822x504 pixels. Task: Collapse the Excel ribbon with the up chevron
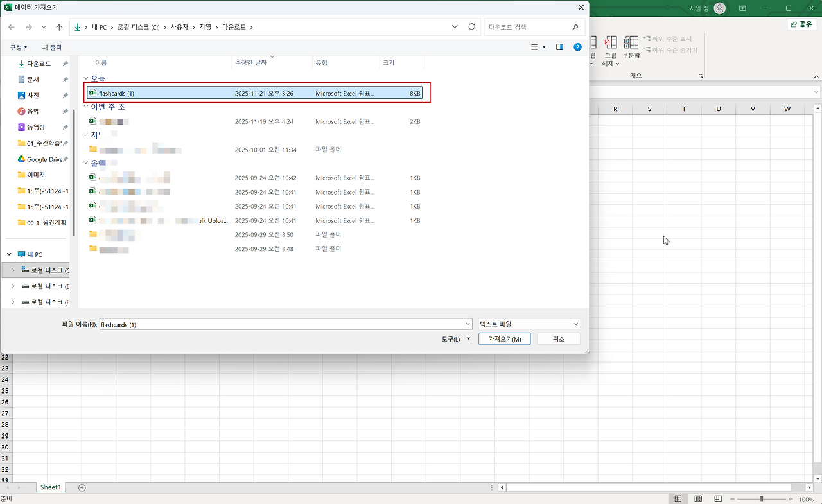[x=816, y=76]
